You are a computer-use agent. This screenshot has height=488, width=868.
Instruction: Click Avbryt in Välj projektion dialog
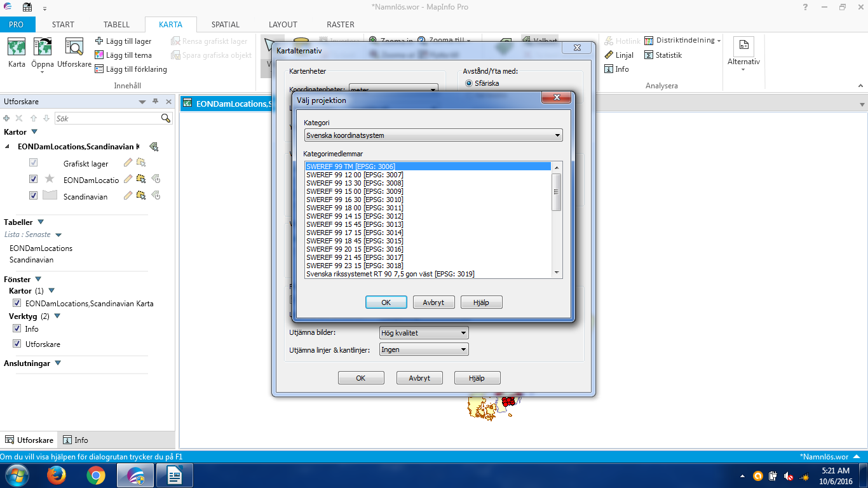(433, 302)
